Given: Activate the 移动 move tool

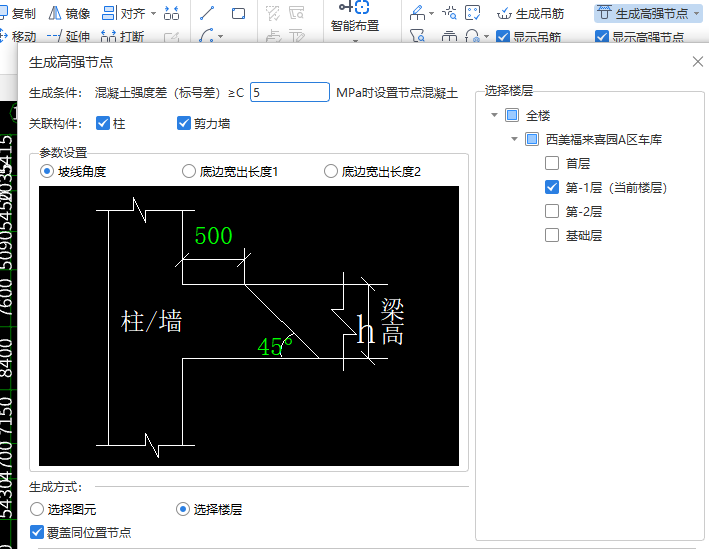Looking at the screenshot, I should point(17,36).
